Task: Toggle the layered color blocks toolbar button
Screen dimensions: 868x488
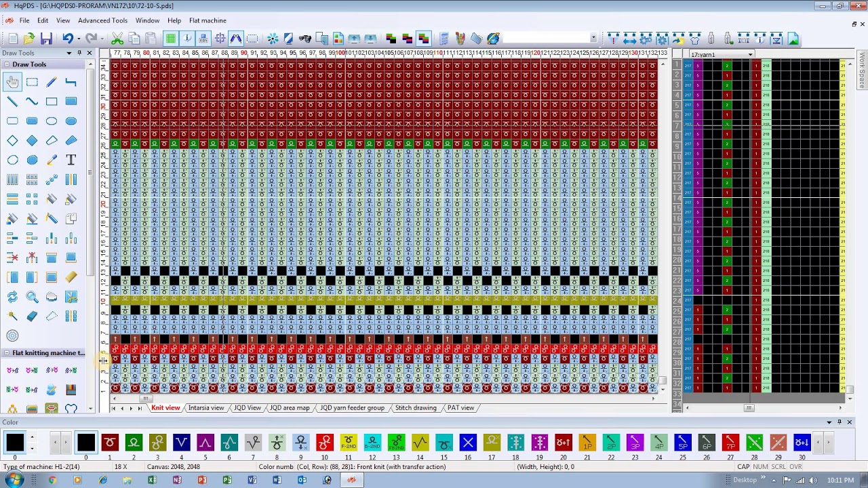Action: click(x=423, y=39)
